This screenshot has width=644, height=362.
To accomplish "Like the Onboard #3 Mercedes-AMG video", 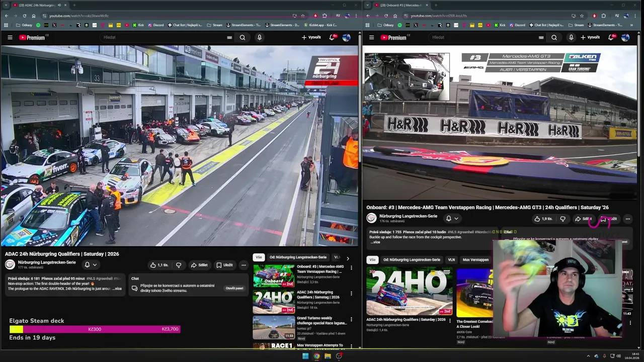I will pyautogui.click(x=543, y=219).
